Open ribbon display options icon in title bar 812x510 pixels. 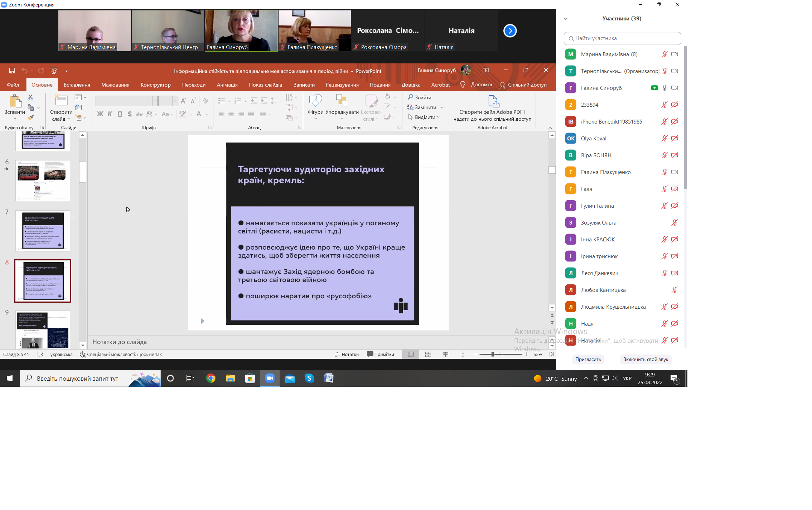pos(485,70)
